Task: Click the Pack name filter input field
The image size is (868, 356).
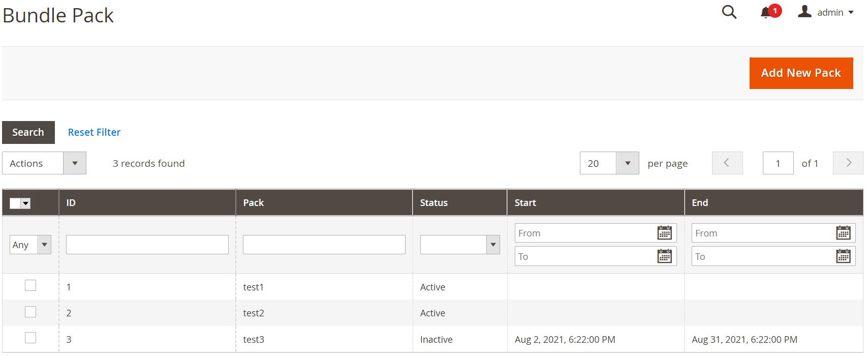Action: tap(324, 245)
